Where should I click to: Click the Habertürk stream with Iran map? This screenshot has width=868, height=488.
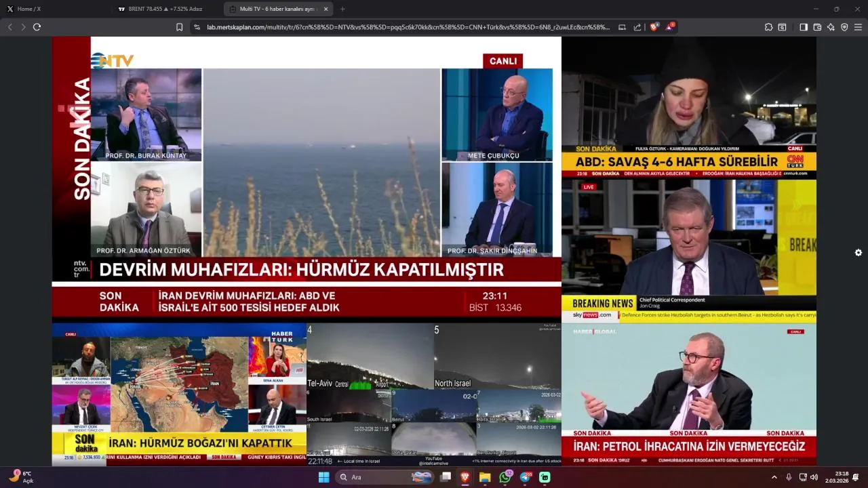[179, 394]
